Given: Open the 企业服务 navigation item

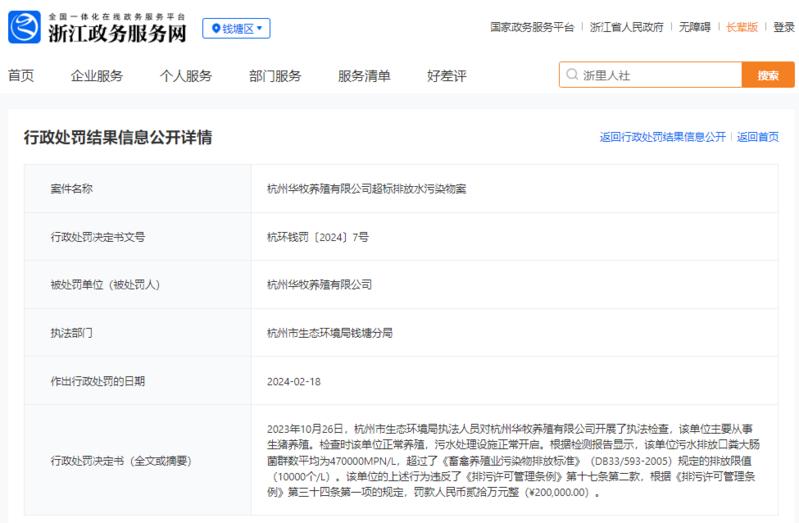Looking at the screenshot, I should pos(97,76).
